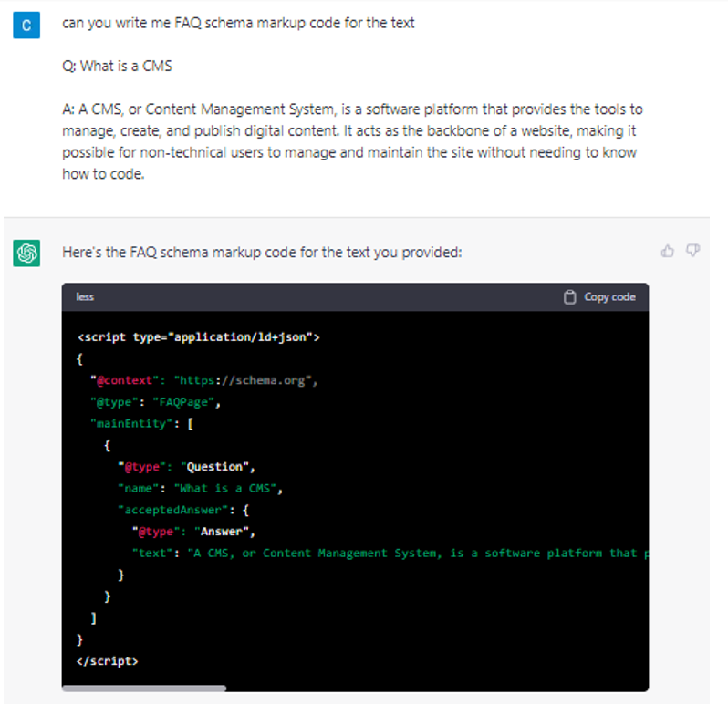728x704 pixels.
Task: Click the prompt text 'can you write me FAQ schema markup'
Action: click(238, 23)
